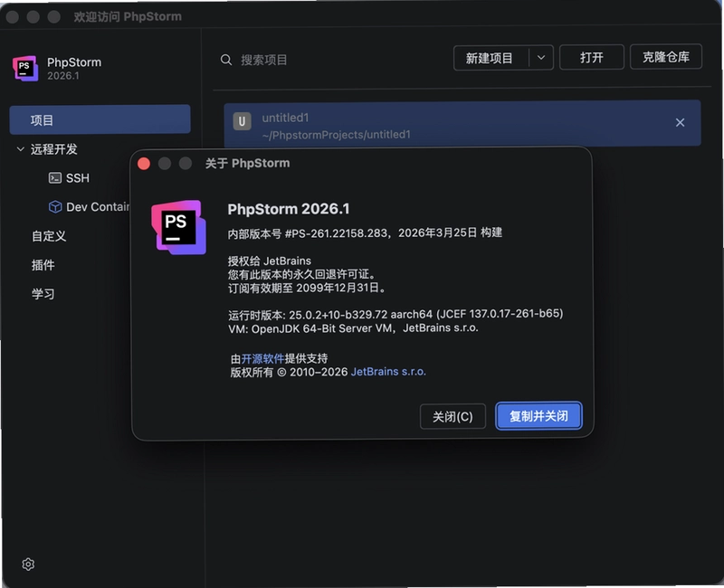Click the 订阅有效期至 2099年12月31日 line
The width and height of the screenshot is (724, 588).
tap(307, 288)
